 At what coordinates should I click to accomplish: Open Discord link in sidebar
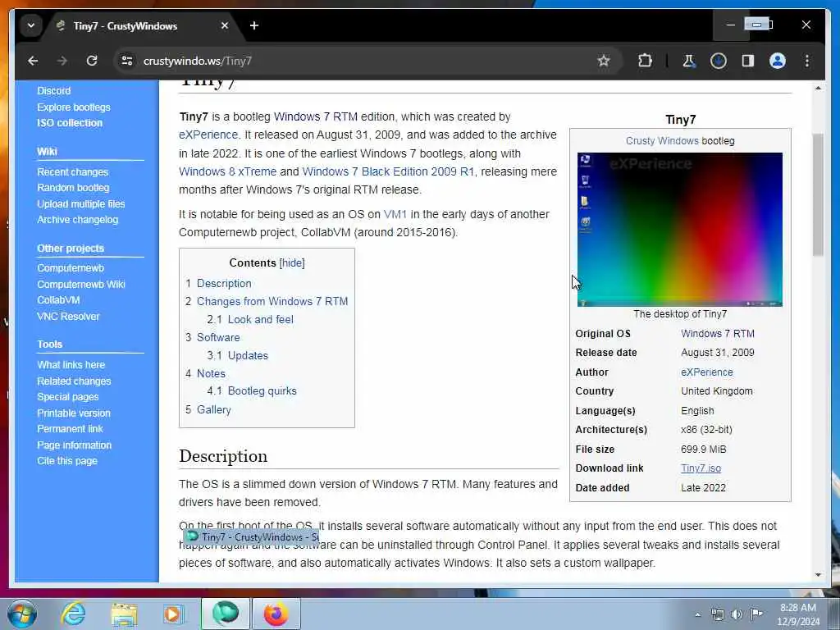pos(53,91)
